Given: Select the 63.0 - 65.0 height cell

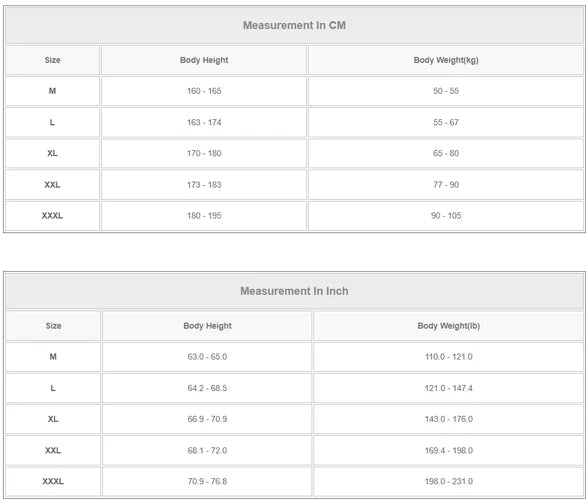Looking at the screenshot, I should click(x=207, y=357).
